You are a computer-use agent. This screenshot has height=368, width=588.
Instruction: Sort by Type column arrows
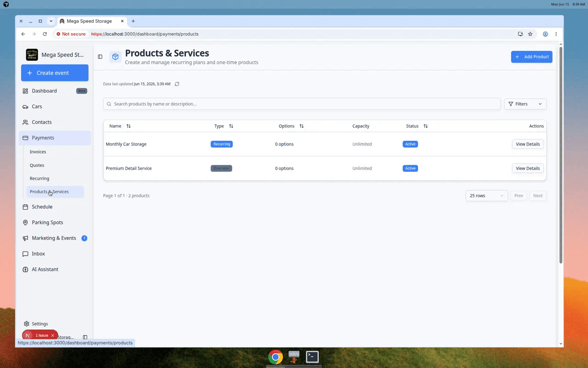[x=231, y=126]
